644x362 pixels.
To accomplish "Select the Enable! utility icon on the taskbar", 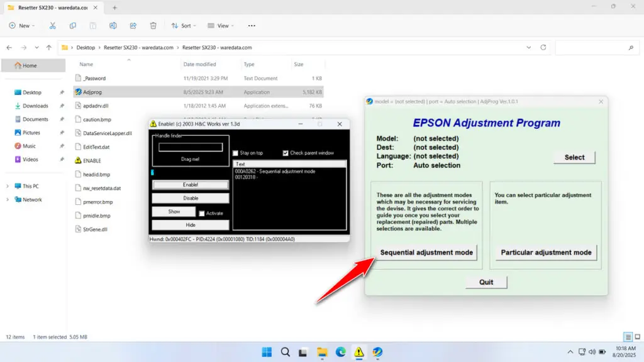I will point(360,352).
